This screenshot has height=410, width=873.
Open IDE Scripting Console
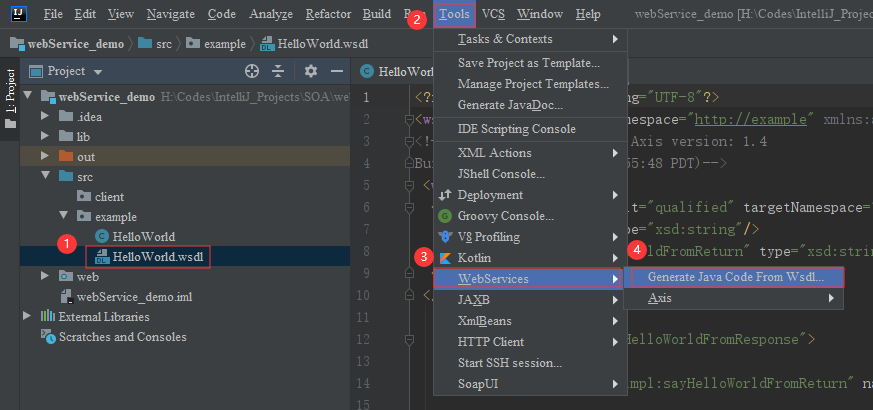(x=530, y=129)
